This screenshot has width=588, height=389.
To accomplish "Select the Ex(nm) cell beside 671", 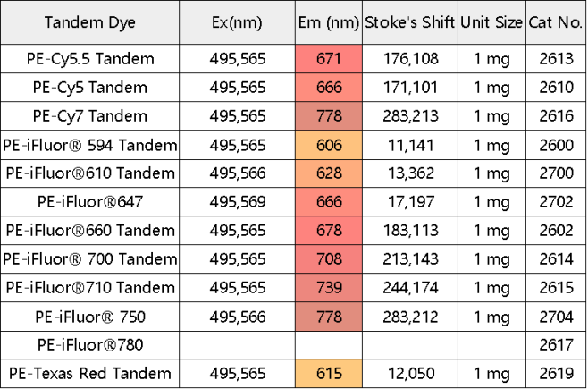I will point(237,59).
